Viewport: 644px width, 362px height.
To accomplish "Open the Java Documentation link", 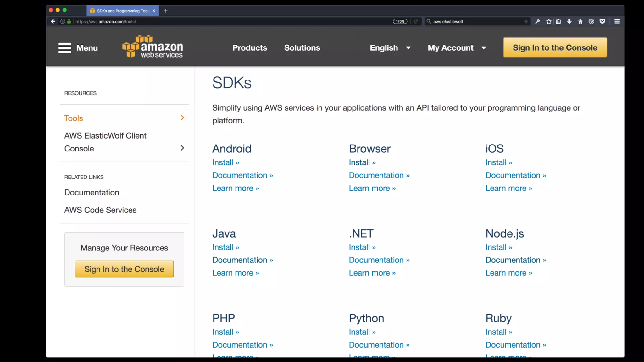I will click(x=243, y=260).
